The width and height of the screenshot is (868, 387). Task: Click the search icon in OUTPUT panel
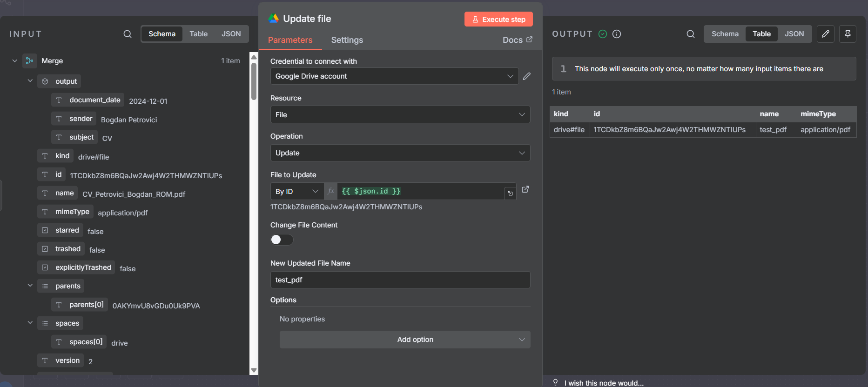tap(690, 34)
